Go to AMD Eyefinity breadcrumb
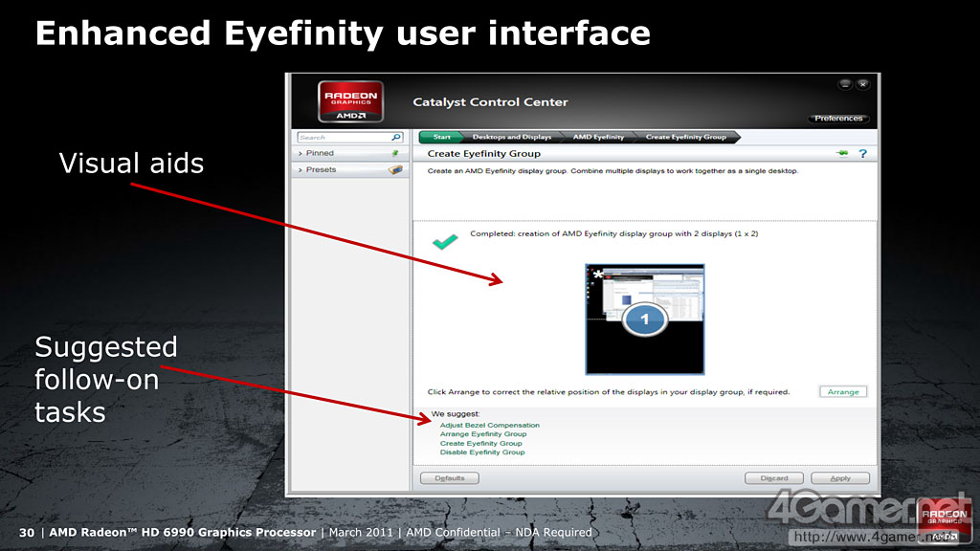980x551 pixels. click(598, 137)
